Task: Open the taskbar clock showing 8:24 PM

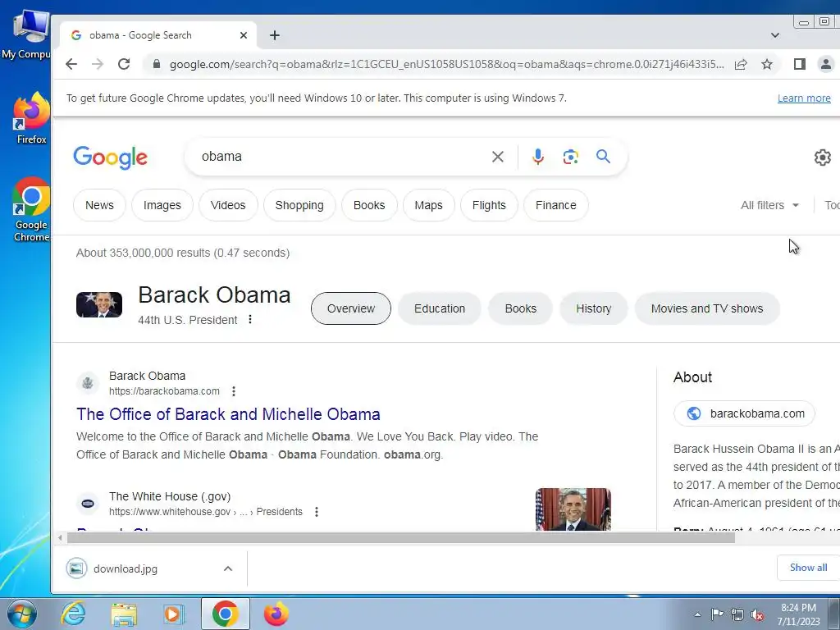Action: tap(798, 614)
